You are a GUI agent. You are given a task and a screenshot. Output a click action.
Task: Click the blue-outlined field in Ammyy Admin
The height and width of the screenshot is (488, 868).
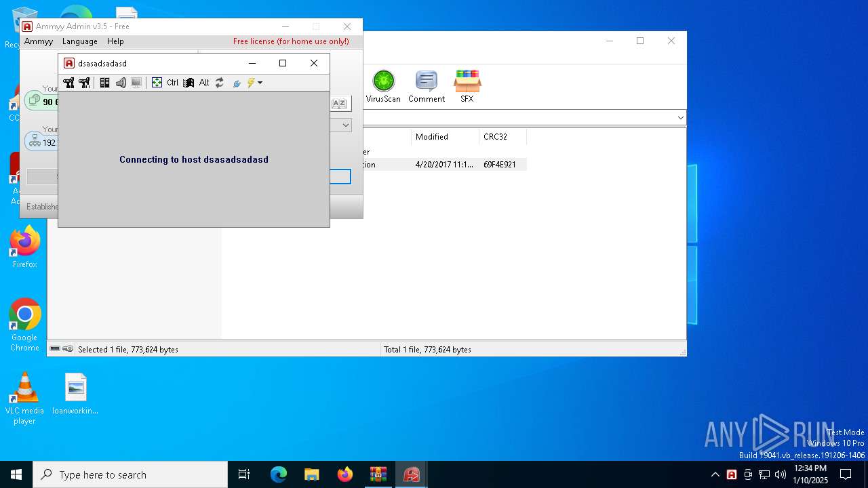tap(340, 177)
